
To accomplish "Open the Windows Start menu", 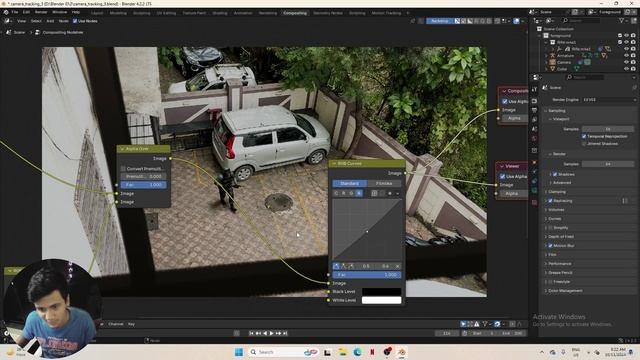I will pyautogui.click(x=239, y=352).
